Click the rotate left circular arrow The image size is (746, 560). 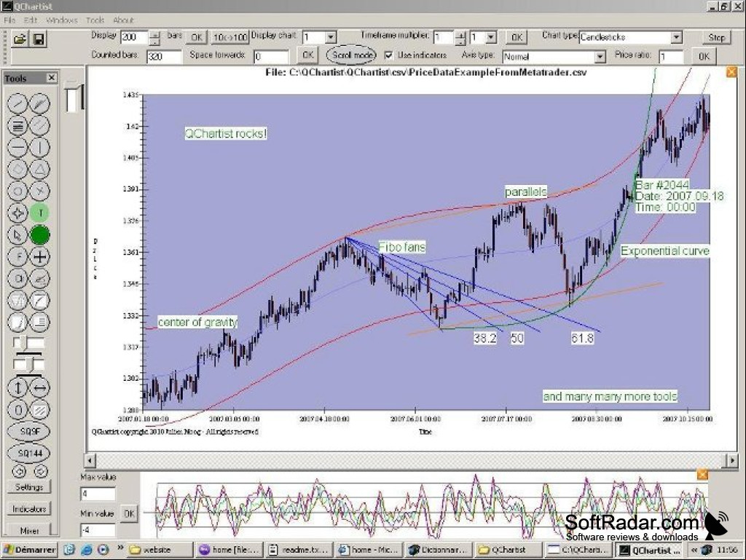19,472
